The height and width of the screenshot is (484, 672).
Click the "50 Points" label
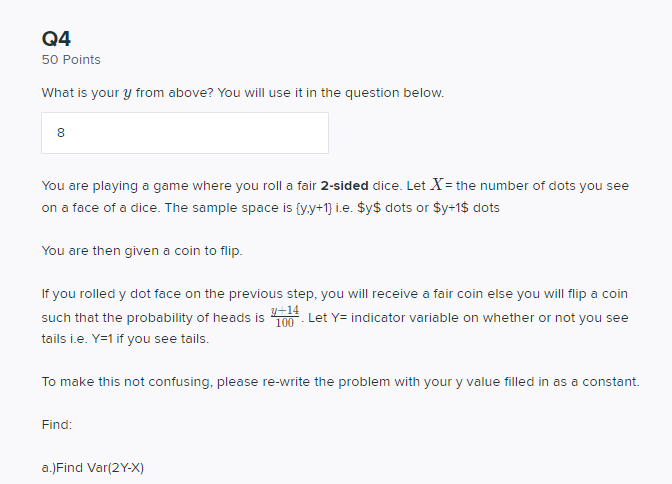(x=71, y=60)
